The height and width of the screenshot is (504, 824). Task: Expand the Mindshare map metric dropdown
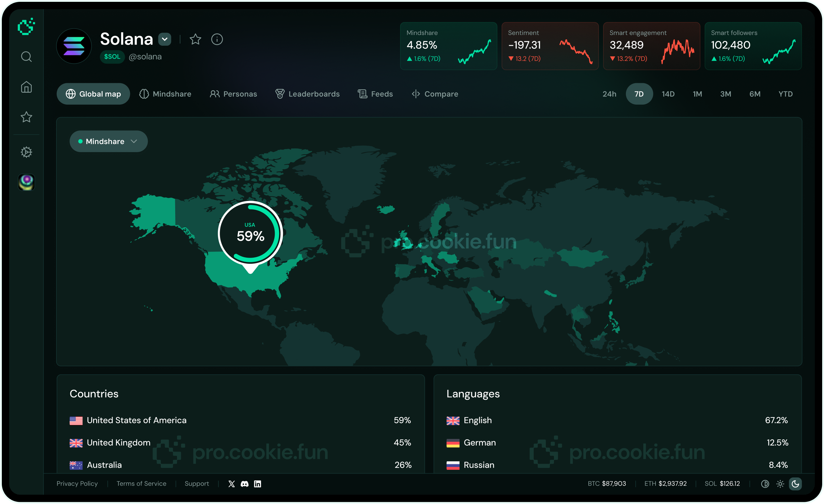[109, 141]
